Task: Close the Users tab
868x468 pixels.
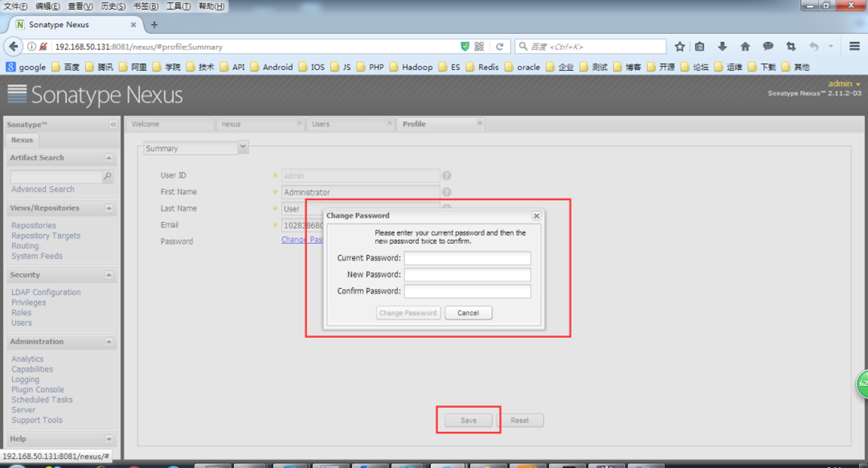Action: click(x=389, y=123)
